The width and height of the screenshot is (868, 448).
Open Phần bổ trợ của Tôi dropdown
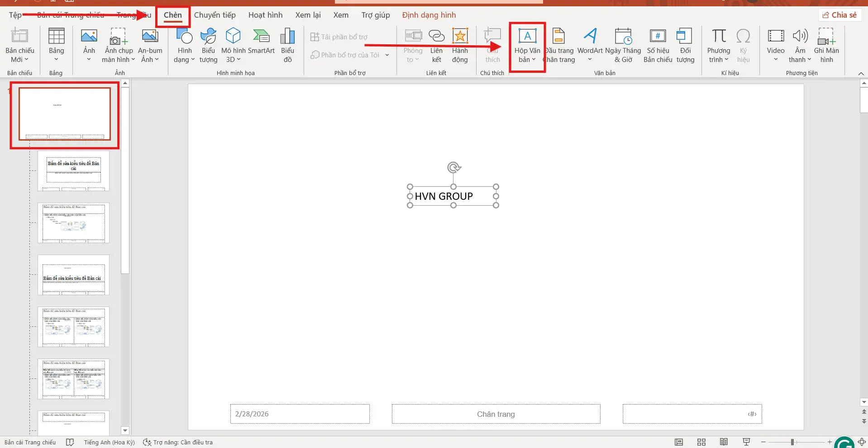tap(387, 54)
